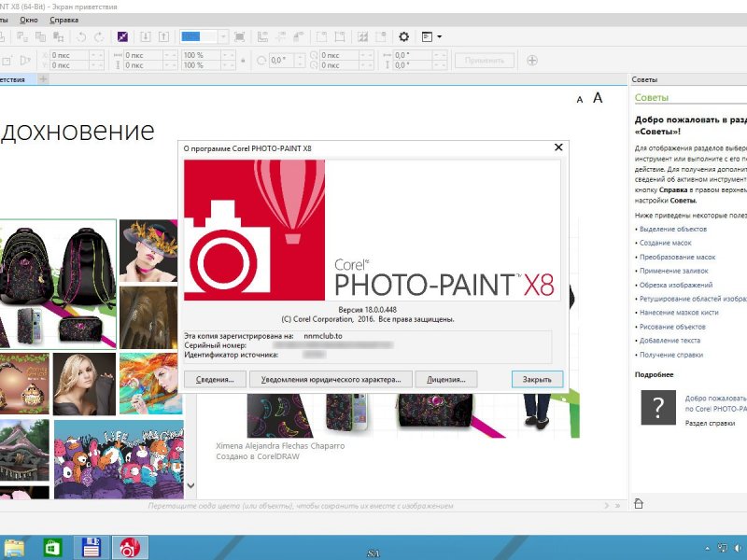Open the zoom level dropdown arrow
The image size is (747, 560).
click(x=223, y=36)
